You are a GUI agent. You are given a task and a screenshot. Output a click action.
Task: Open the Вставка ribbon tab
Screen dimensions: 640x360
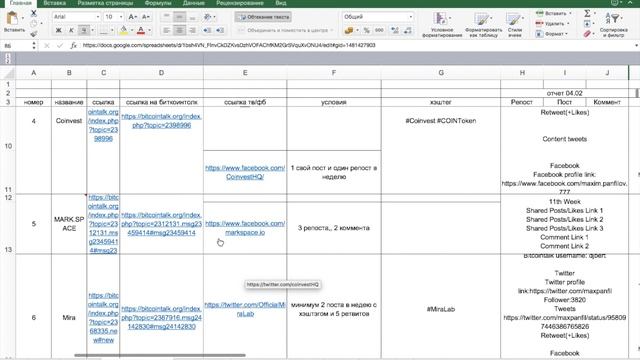[x=54, y=3]
